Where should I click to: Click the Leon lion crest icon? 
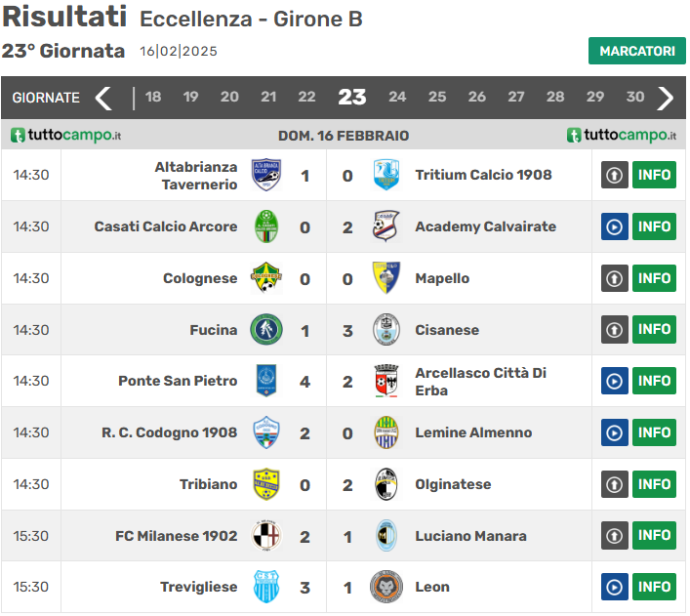pos(386,587)
